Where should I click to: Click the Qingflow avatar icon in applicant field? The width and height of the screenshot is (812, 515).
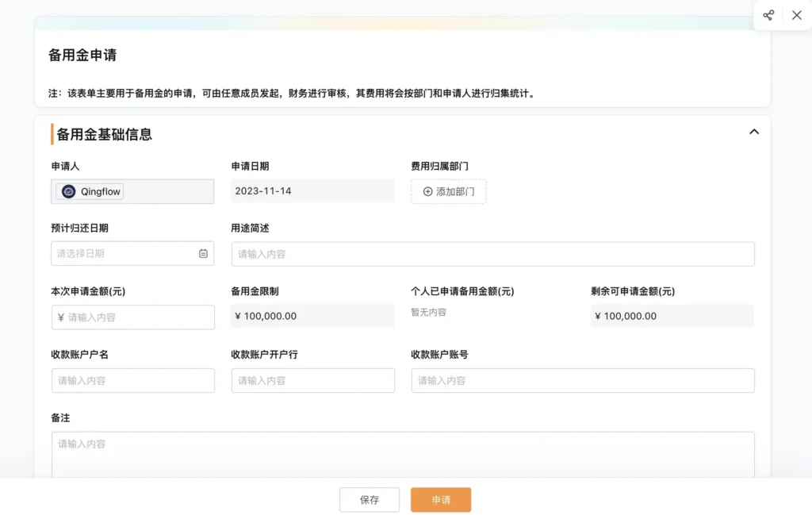coord(69,191)
